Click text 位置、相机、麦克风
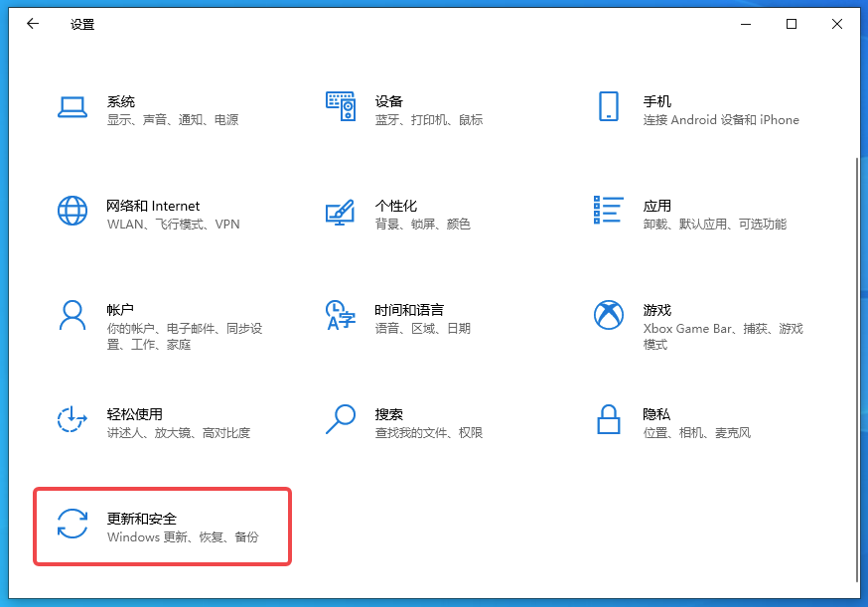Screen dimensions: 868x607 click(x=697, y=433)
